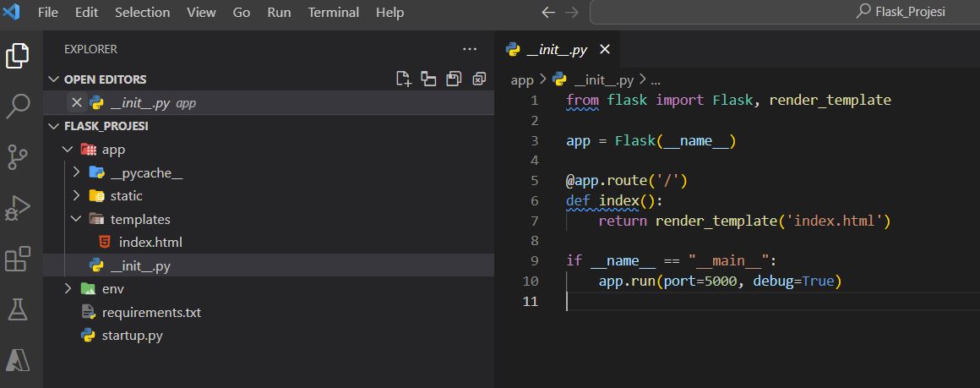The height and width of the screenshot is (388, 980).
Task: Open the Extensions view
Action: click(18, 259)
